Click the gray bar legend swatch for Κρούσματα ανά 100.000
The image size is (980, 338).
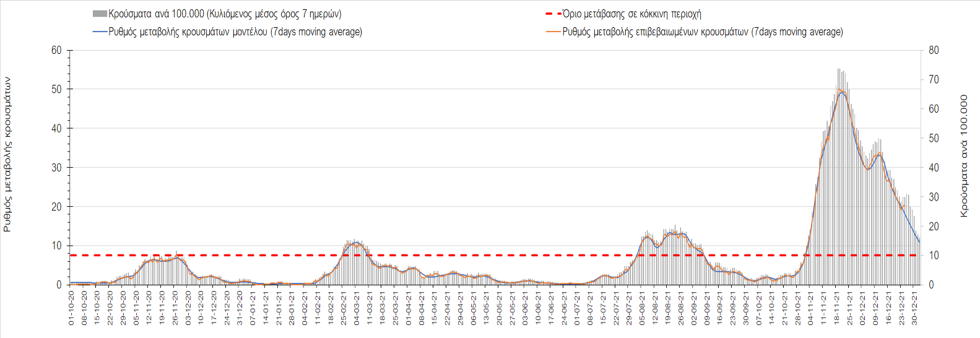point(100,14)
